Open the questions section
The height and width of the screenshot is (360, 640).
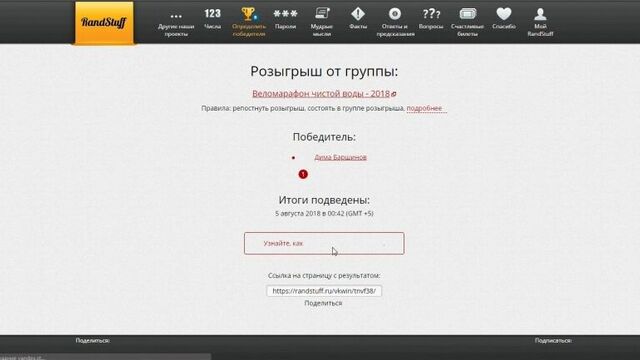[431, 19]
